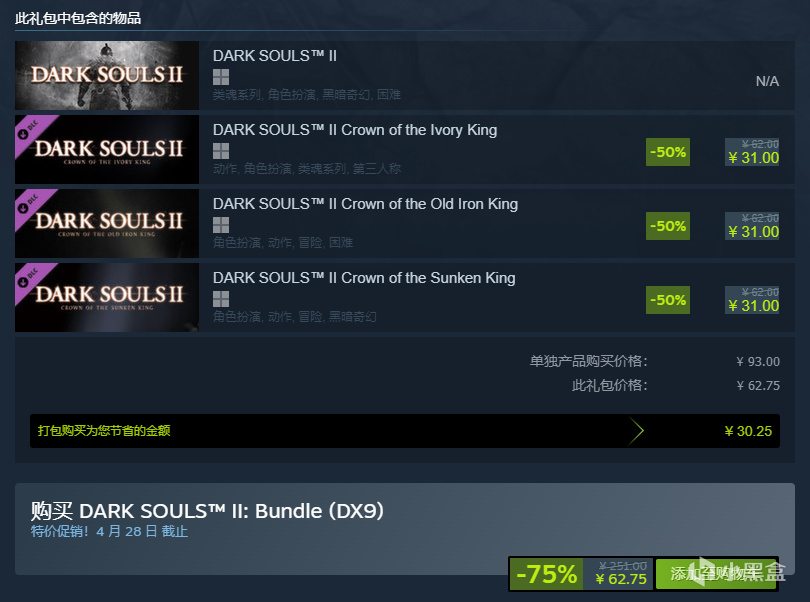This screenshot has height=602, width=810.
Task: Click the -50% badge on Old Iron King row
Action: [x=667, y=226]
